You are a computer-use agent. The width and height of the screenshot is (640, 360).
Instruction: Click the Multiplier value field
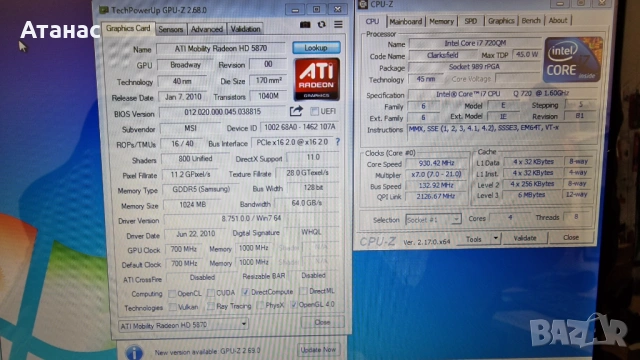pyautogui.click(x=436, y=174)
